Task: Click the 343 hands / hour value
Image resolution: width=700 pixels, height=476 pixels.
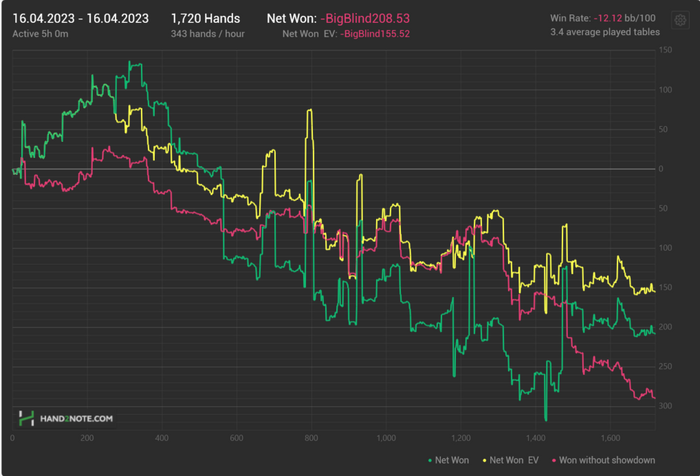Action: 208,34
